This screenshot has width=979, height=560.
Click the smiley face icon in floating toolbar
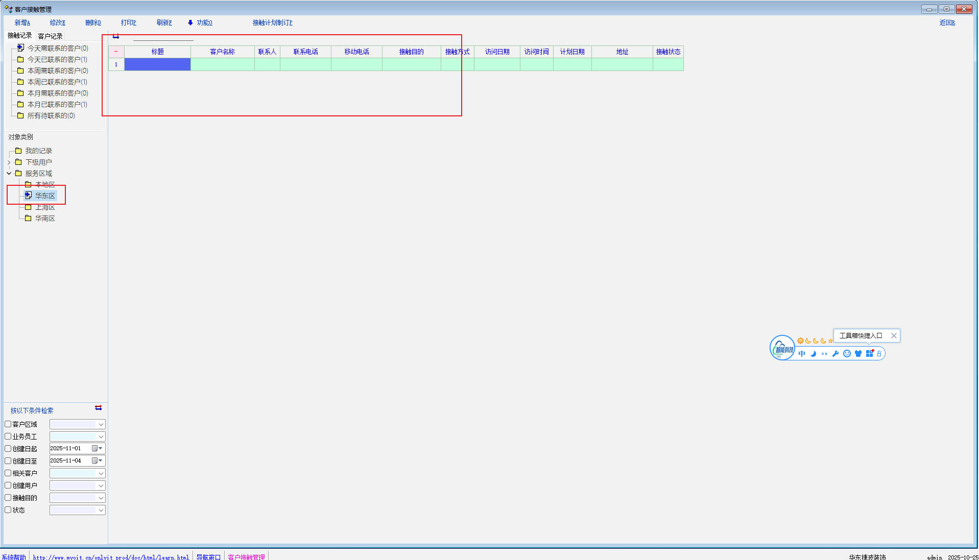(x=847, y=354)
